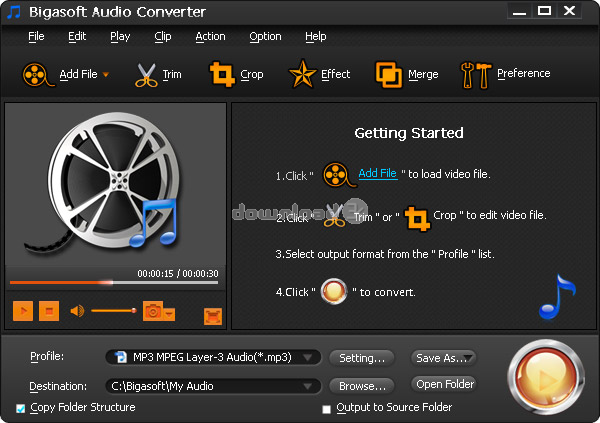Viewport: 600px width, 423px height.
Task: Take a snapshot with camera icon
Action: click(153, 311)
